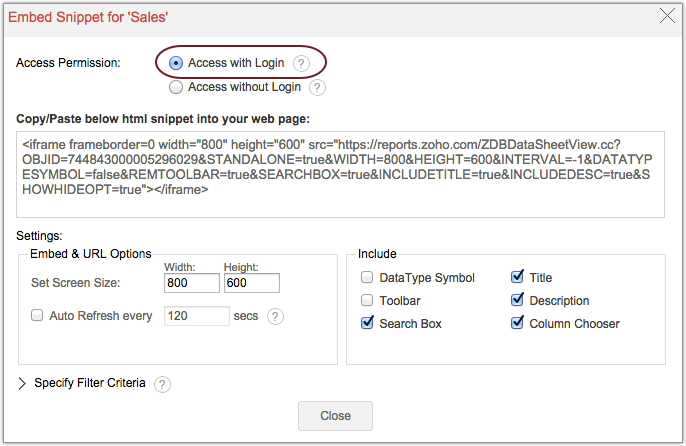
Task: Click help icon beside Specify Filter Criteria
Action: point(163,383)
